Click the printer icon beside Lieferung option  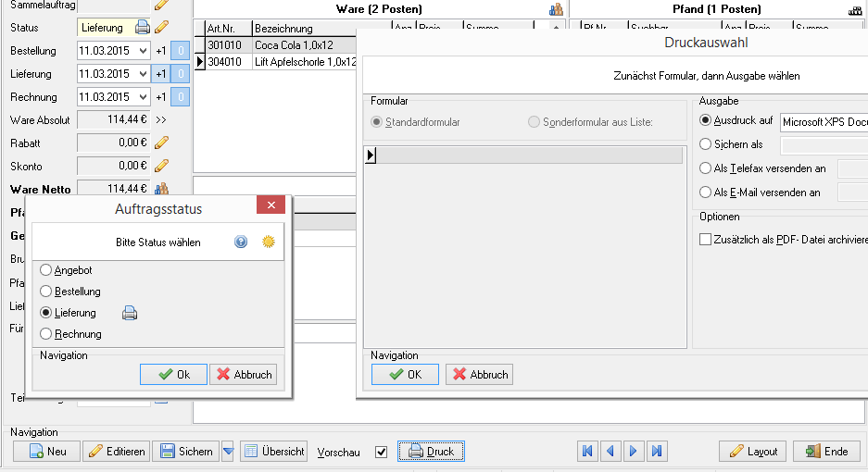point(130,313)
